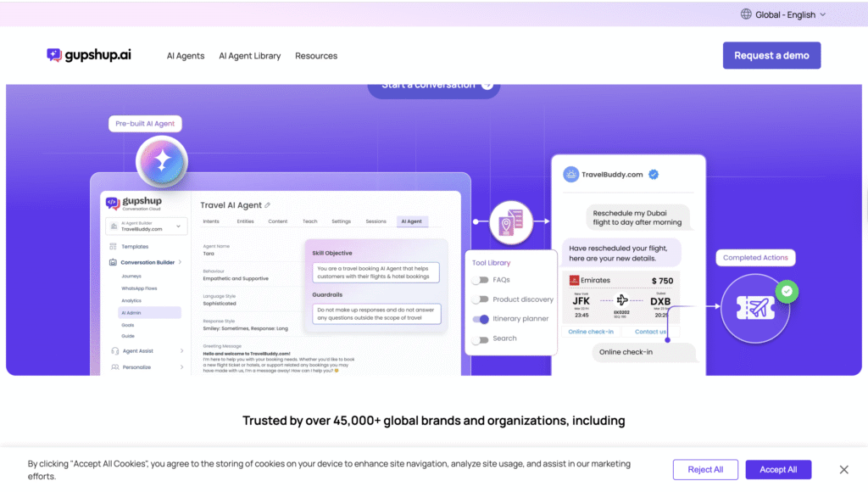This screenshot has height=492, width=868.
Task: Click the Pre-built AI Agent label
Action: 145,124
